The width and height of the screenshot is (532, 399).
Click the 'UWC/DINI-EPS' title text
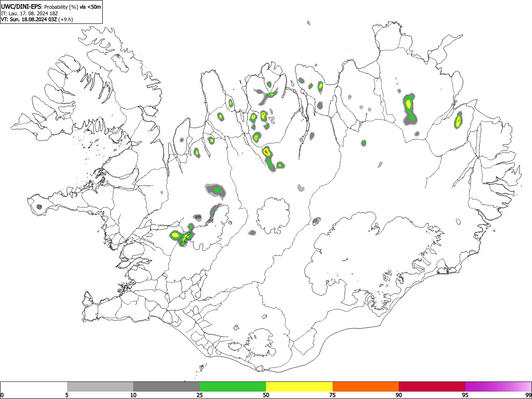[x=21, y=6]
